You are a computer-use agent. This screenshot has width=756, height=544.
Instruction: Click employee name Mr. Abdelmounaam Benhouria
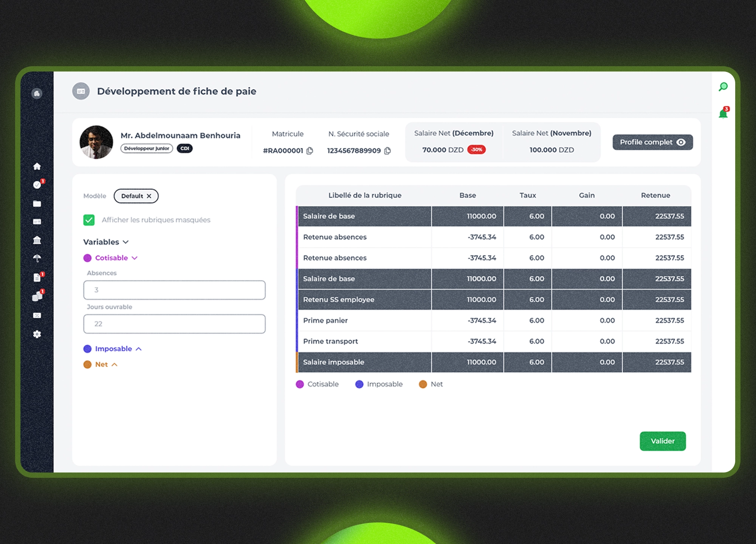pos(180,135)
